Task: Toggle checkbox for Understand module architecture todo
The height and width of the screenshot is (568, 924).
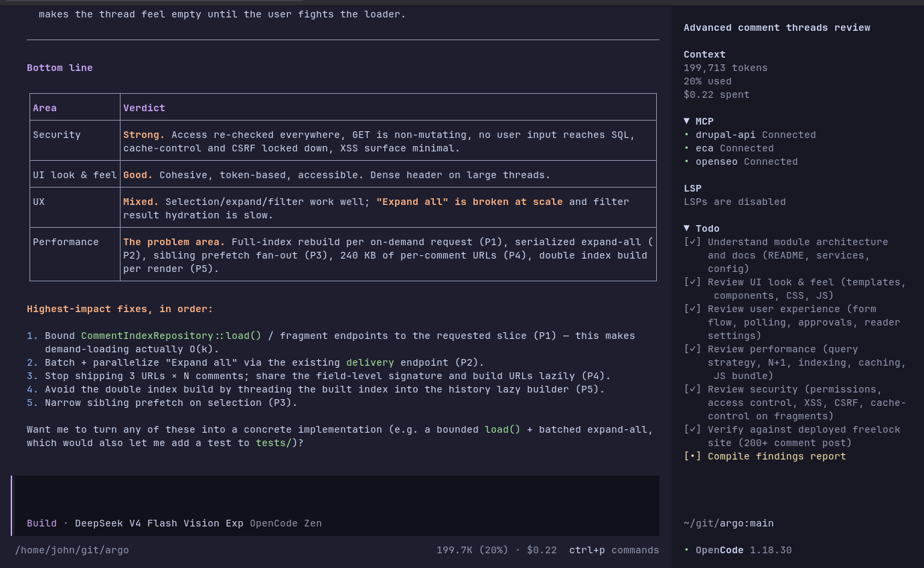Action: click(x=692, y=242)
